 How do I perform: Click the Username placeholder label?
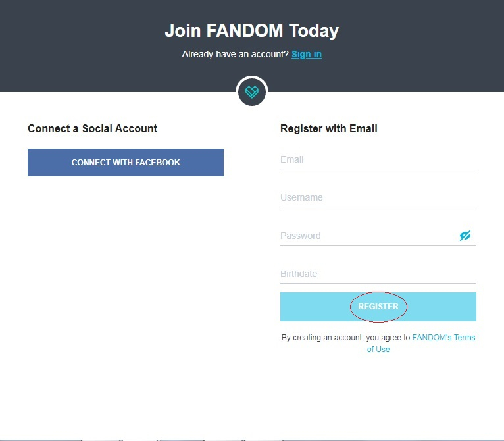click(x=301, y=197)
